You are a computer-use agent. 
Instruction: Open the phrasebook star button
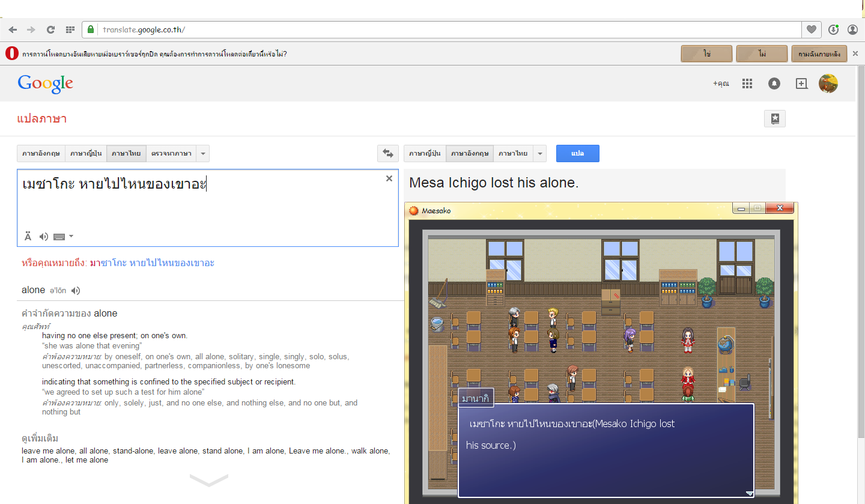(775, 119)
